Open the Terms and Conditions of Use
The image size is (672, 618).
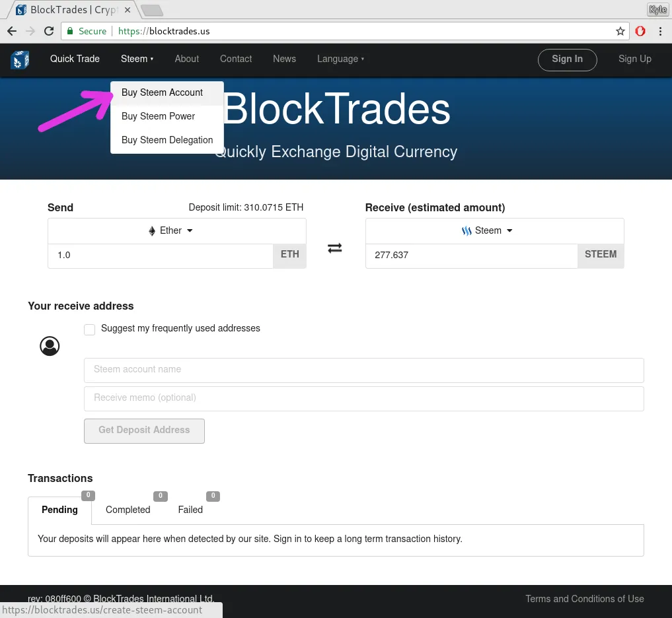point(584,599)
